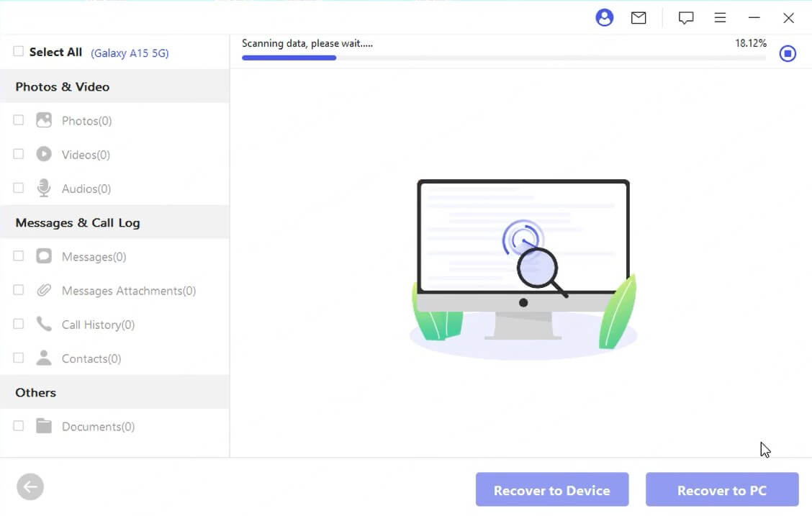Collapse the Messages & Call Log section
Viewport: 812px width, 516px height.
point(78,222)
